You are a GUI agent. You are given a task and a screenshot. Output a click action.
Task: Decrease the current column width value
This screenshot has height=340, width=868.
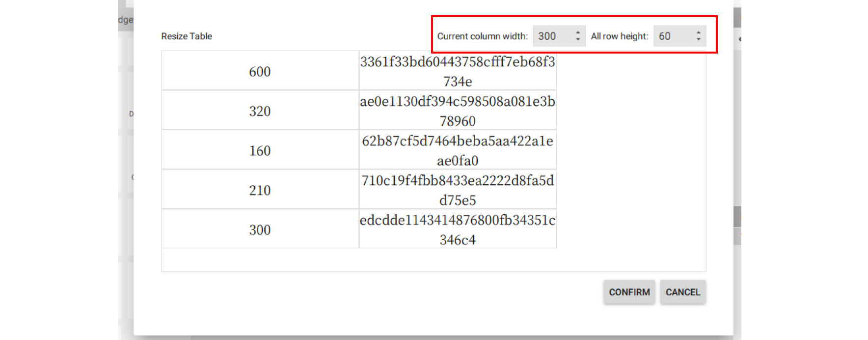tap(578, 39)
